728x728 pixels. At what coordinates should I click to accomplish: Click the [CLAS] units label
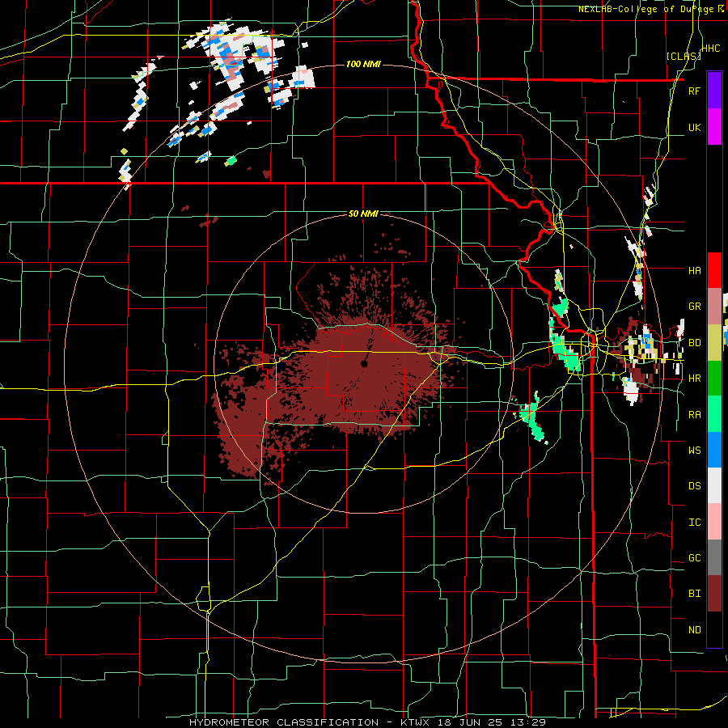point(684,56)
